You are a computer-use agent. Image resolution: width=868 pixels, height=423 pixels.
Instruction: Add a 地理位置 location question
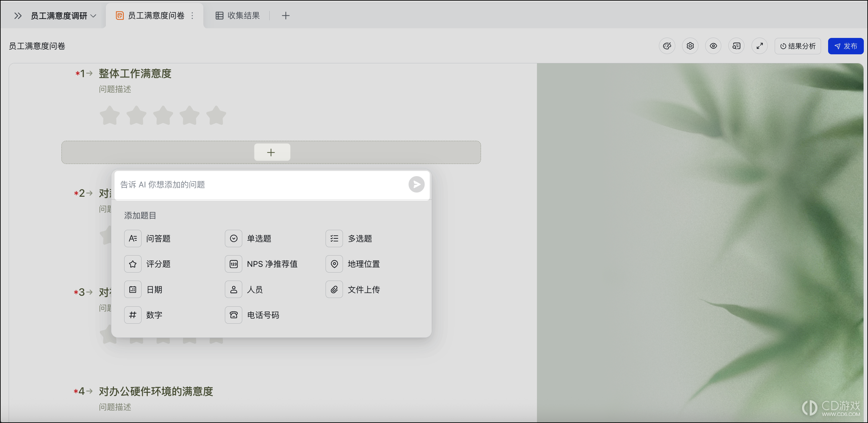pos(353,264)
